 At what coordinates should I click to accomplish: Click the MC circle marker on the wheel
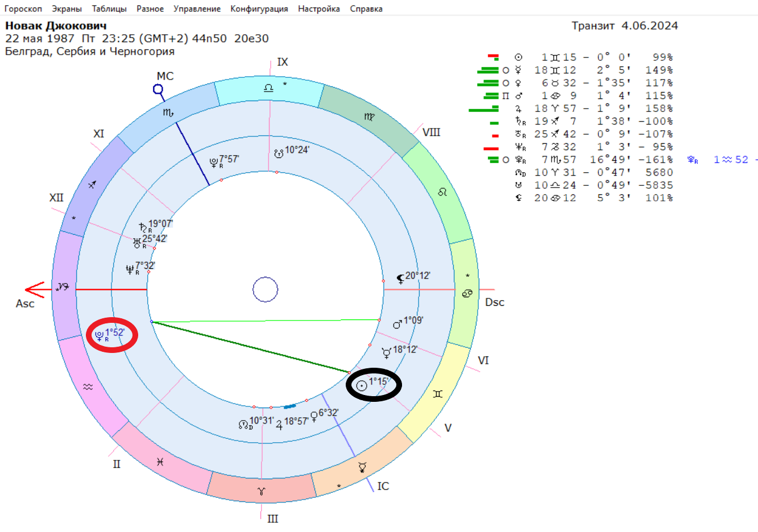coord(158,89)
